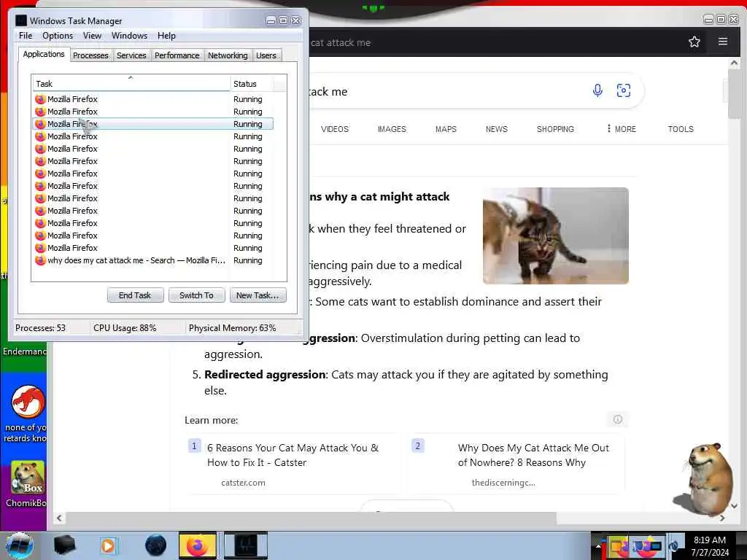
Task: Click the info icon beside Learn more
Action: click(617, 419)
